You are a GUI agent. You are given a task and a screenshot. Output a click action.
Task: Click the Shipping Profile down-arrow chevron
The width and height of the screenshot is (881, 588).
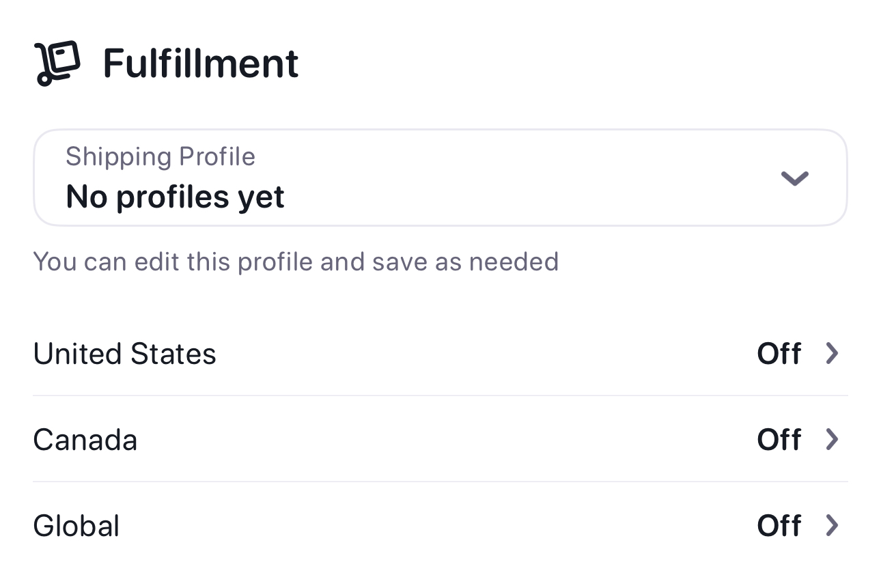pos(794,178)
